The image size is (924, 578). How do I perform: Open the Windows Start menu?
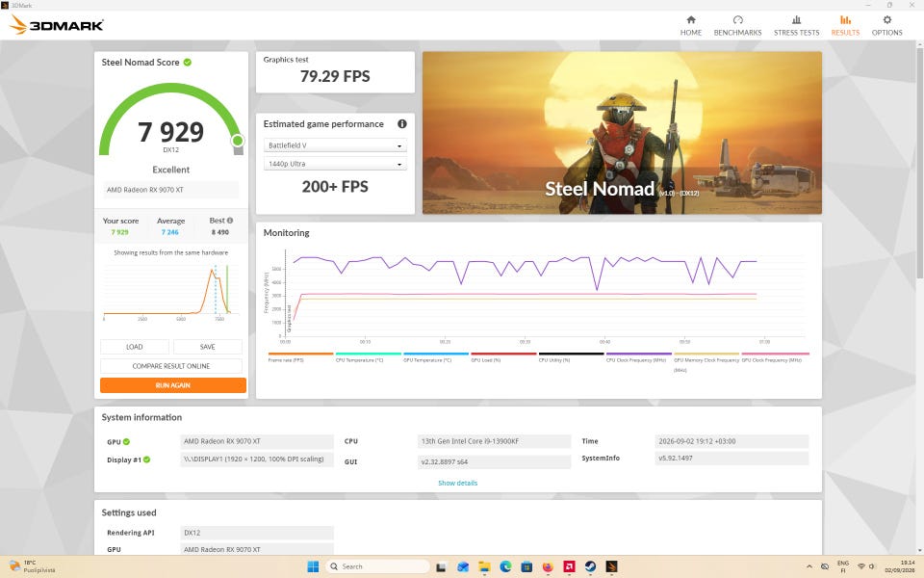[313, 566]
